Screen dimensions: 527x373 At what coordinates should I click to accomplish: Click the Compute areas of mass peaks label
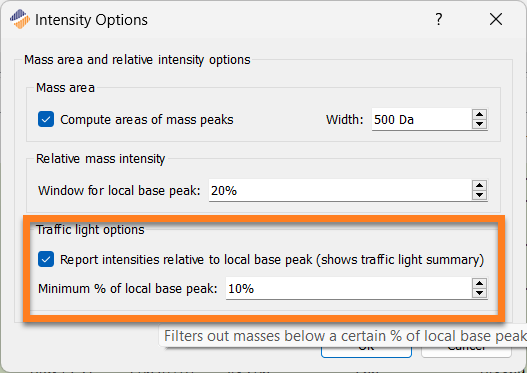147,120
